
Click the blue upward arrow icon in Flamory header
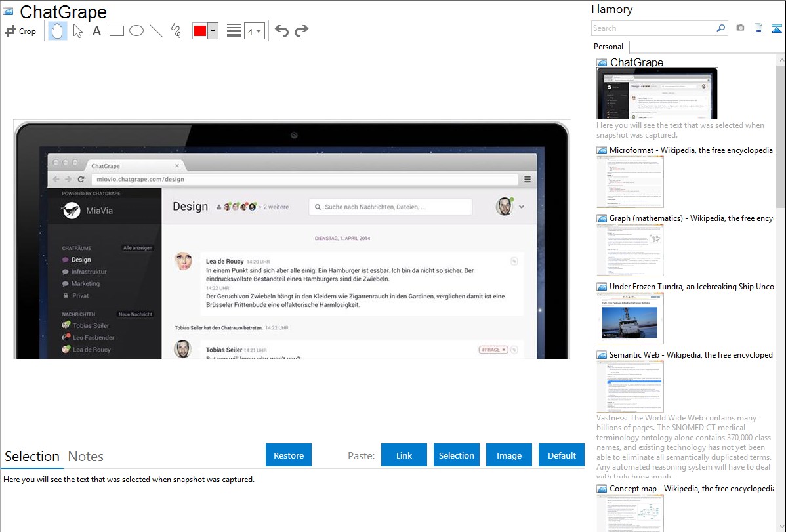776,28
